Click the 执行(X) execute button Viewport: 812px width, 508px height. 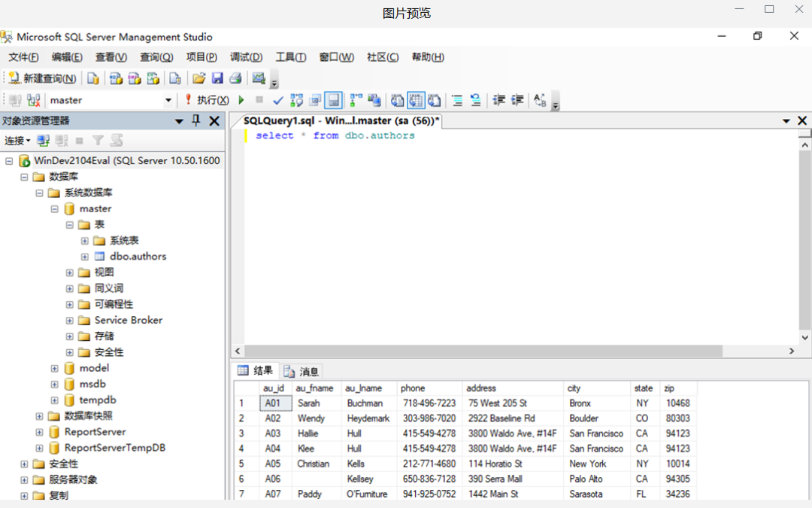(207, 100)
